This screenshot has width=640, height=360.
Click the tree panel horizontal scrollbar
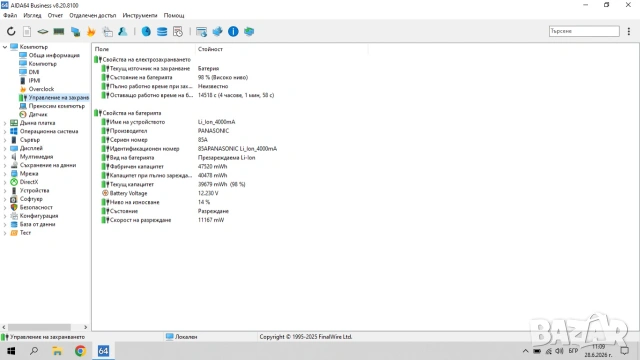[39, 327]
